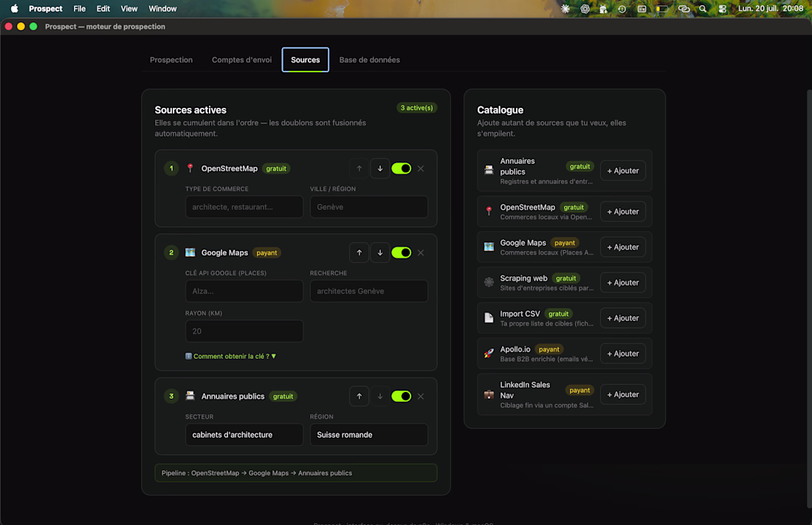Open the Prospection tab
This screenshot has height=525, width=812.
171,60
